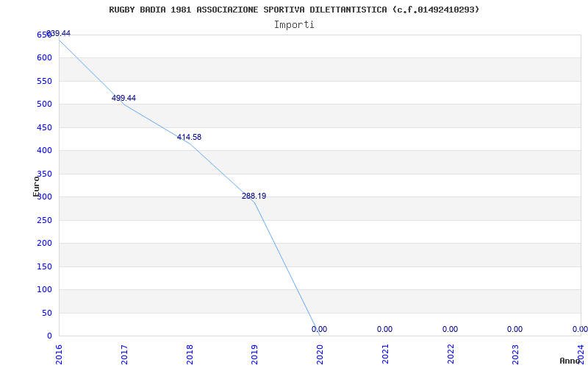This screenshot has width=588, height=368.
Task: Click the 2016 x-axis year label
Action: pos(59,354)
